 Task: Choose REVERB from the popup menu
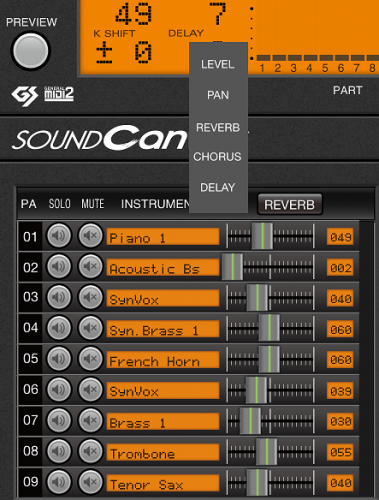coord(218,127)
